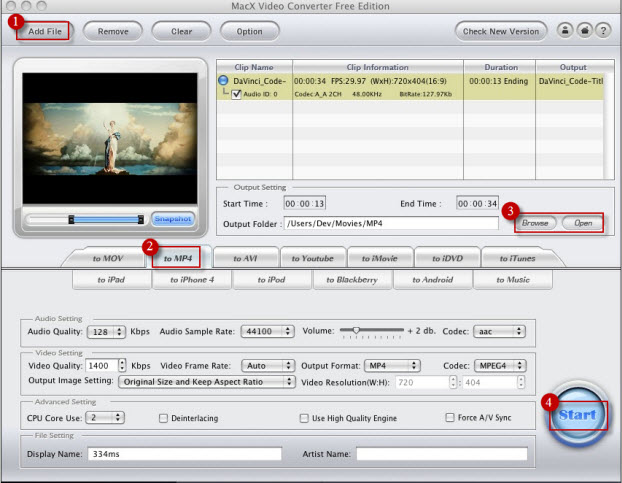This screenshot has width=622, height=483.
Task: Select the to iPod tab
Action: 271,280
